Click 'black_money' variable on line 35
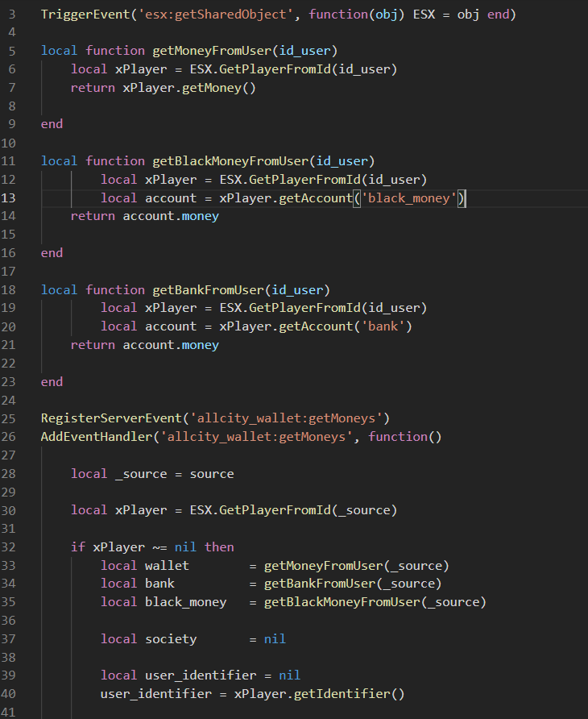The image size is (588, 719). pyautogui.click(x=185, y=602)
